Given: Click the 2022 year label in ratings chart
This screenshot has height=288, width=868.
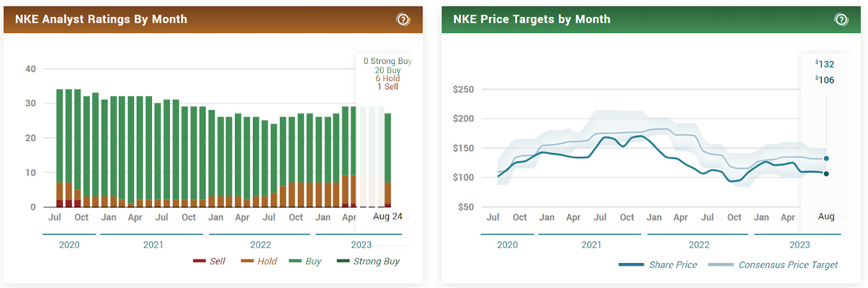Looking at the screenshot, I should click(x=260, y=245).
